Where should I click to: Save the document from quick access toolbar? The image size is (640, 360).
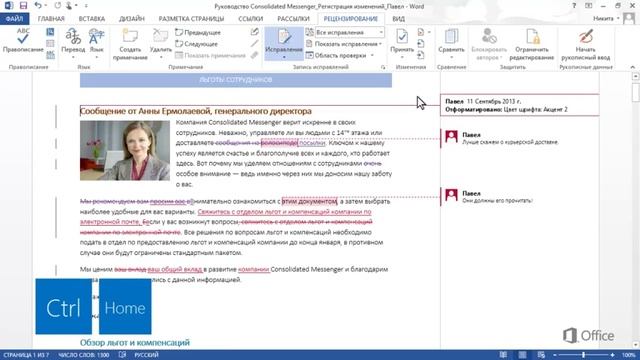pos(23,6)
